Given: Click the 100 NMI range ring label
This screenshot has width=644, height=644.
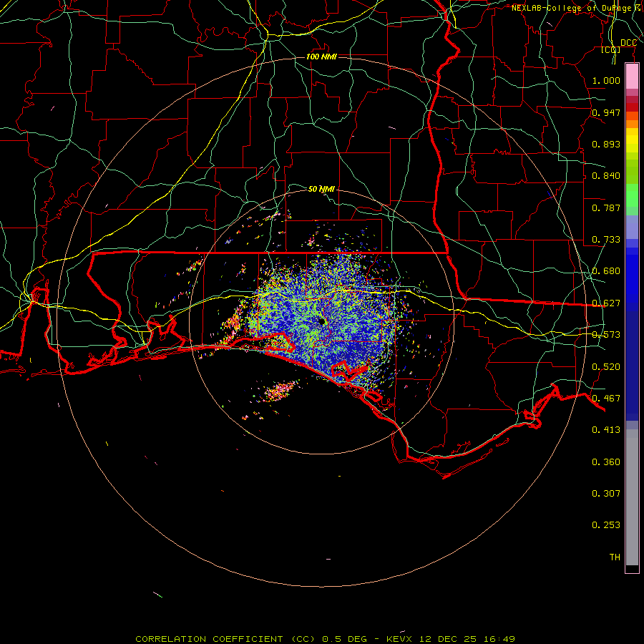Looking at the screenshot, I should coord(321,57).
